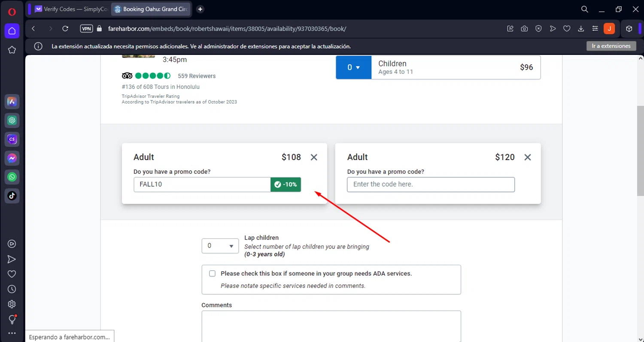The height and width of the screenshot is (342, 644).
Task: Open the ad blocker shield icon
Action: tap(538, 29)
